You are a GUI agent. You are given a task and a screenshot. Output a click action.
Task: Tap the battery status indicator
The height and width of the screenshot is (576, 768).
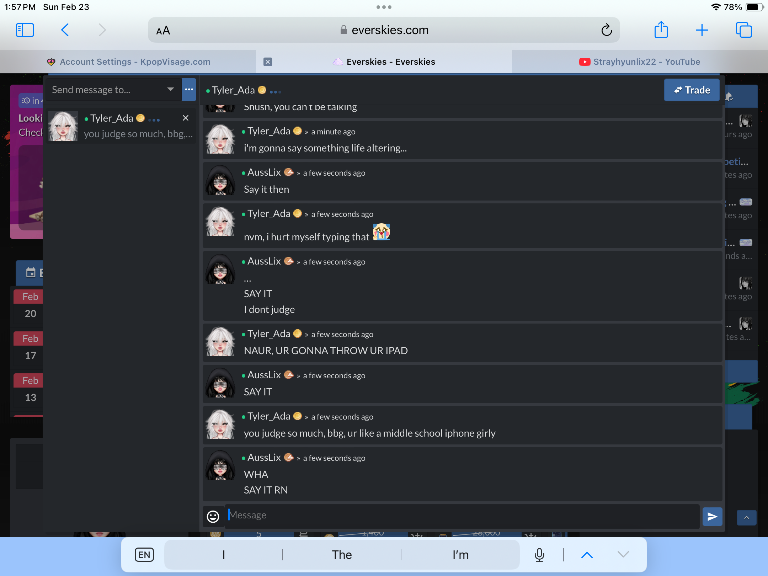pyautogui.click(x=754, y=7)
